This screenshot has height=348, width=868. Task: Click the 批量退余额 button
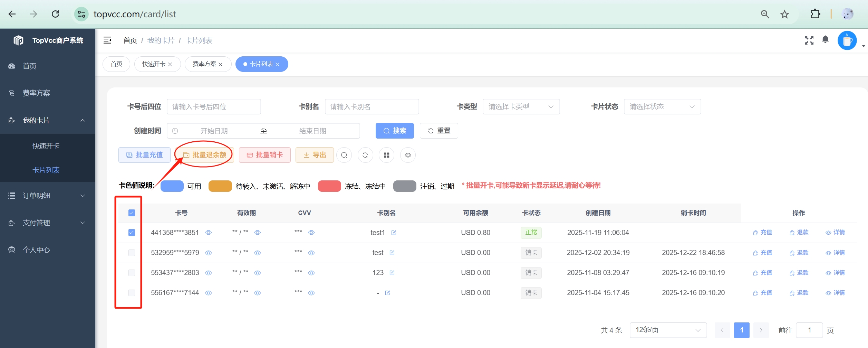(x=205, y=155)
